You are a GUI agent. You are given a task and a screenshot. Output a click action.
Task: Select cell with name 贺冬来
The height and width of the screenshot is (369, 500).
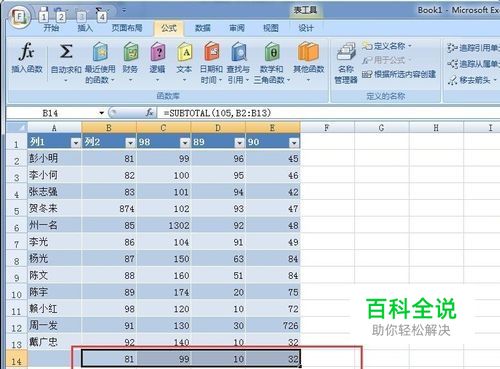coord(54,208)
